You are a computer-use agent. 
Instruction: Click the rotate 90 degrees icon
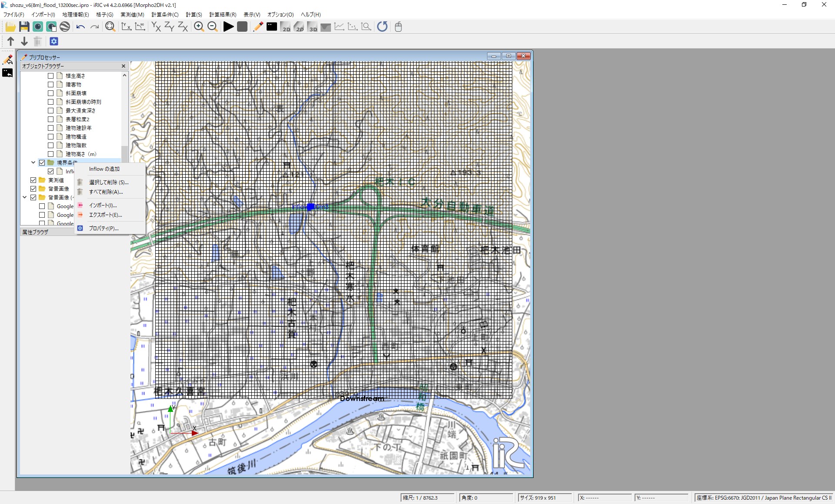point(140,27)
